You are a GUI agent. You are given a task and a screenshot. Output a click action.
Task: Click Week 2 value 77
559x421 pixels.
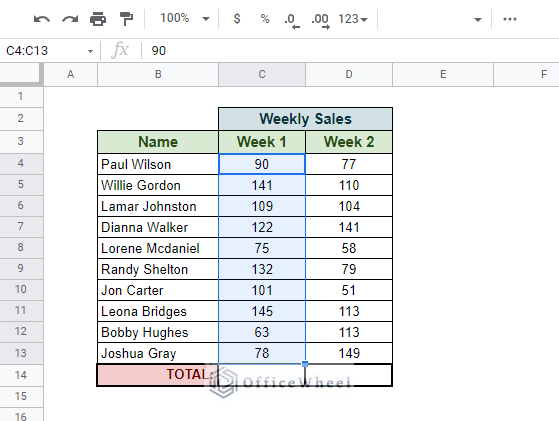tap(349, 164)
